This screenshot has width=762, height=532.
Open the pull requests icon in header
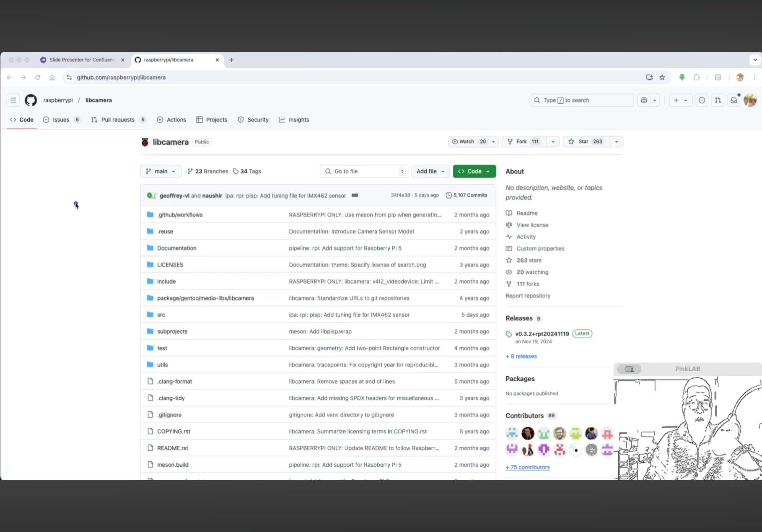718,100
